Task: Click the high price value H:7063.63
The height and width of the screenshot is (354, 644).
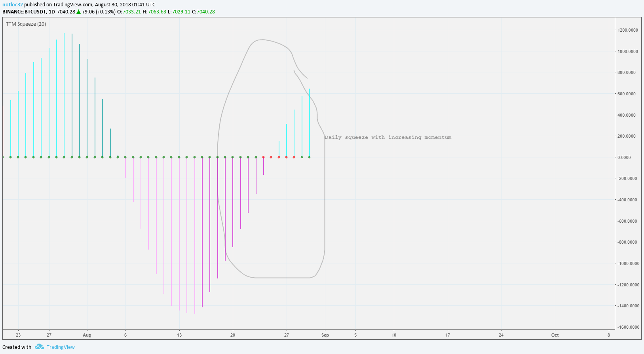Action: click(x=154, y=12)
